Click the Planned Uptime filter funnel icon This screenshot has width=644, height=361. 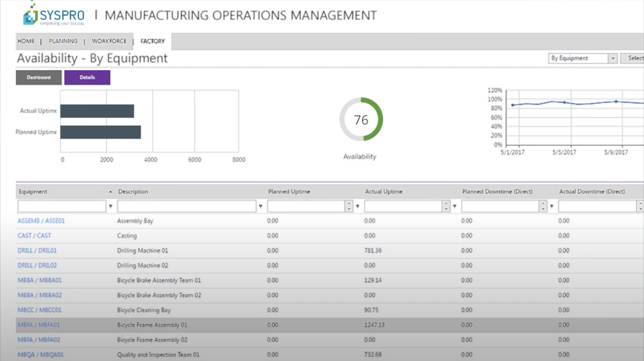pos(358,206)
